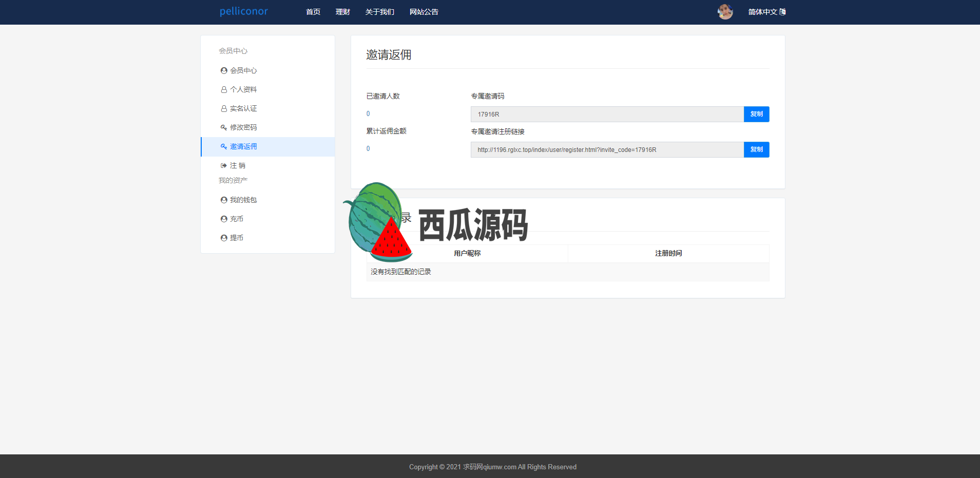Open the 关于我们 nav item
Viewport: 980px width, 478px height.
[380, 12]
